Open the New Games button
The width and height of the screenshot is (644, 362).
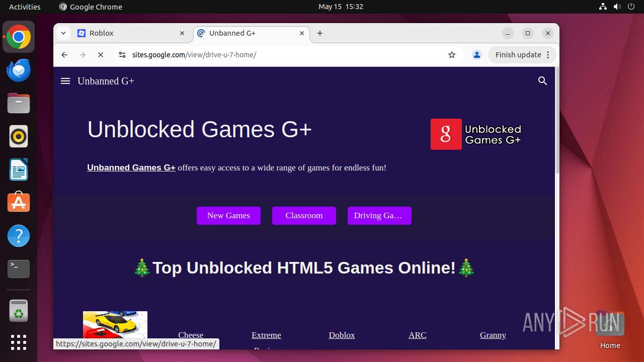pyautogui.click(x=228, y=216)
